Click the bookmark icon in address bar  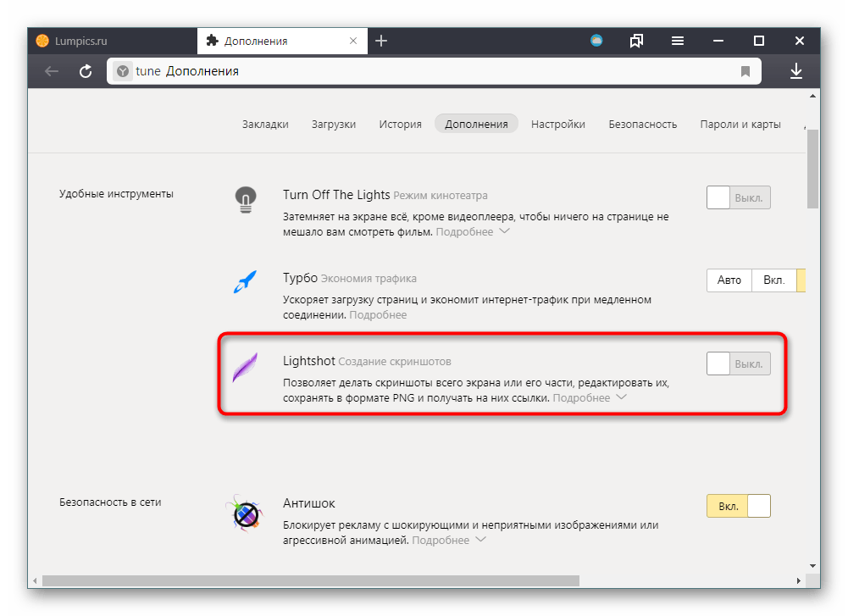[x=745, y=72]
